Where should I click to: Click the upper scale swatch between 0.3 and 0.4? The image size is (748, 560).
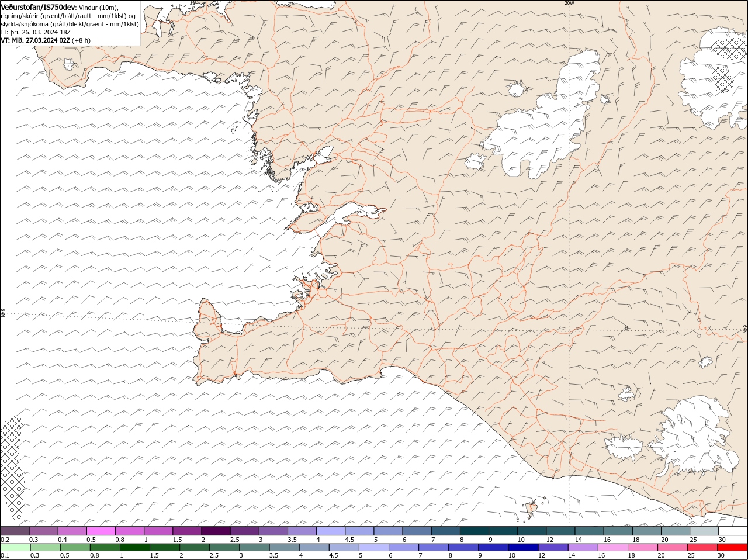[x=43, y=531]
